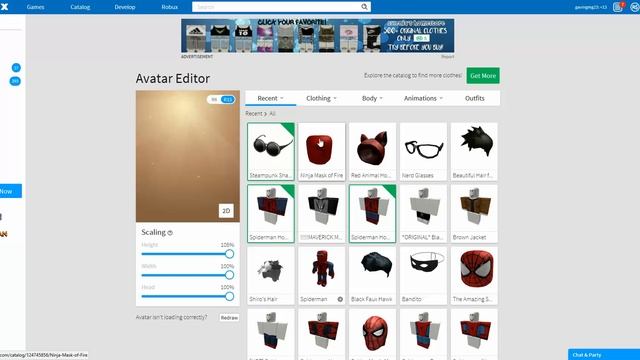Image resolution: width=640 pixels, height=360 pixels.
Task: Select Shiro's Hair item
Action: 271,276
